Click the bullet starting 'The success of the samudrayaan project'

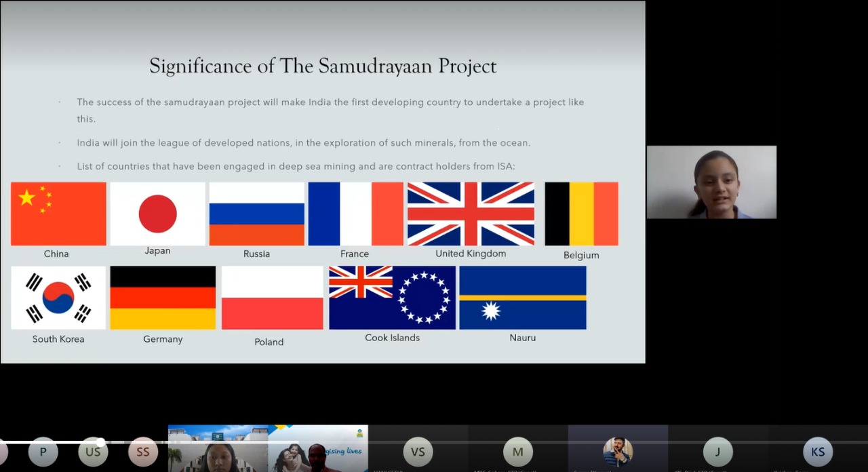(x=330, y=111)
